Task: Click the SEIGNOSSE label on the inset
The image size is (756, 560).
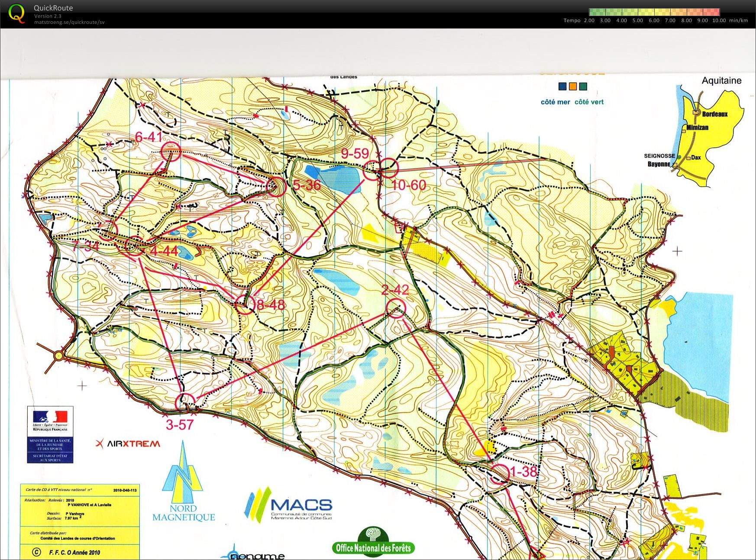Action: point(659,156)
